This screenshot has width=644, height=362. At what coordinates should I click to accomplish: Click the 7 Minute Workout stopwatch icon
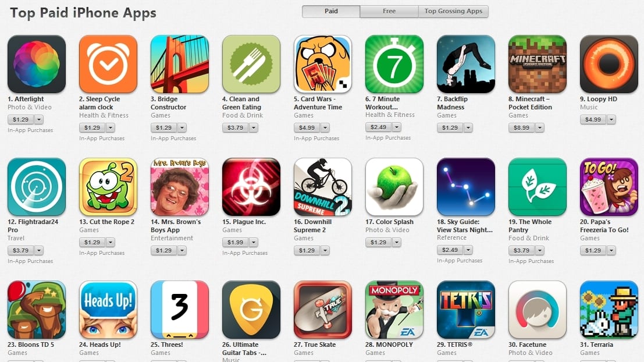(x=394, y=64)
